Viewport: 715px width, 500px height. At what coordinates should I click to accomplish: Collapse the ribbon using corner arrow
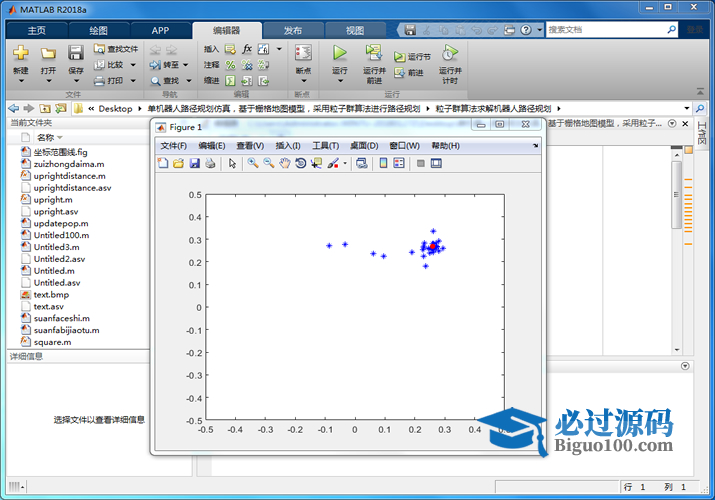(x=700, y=92)
